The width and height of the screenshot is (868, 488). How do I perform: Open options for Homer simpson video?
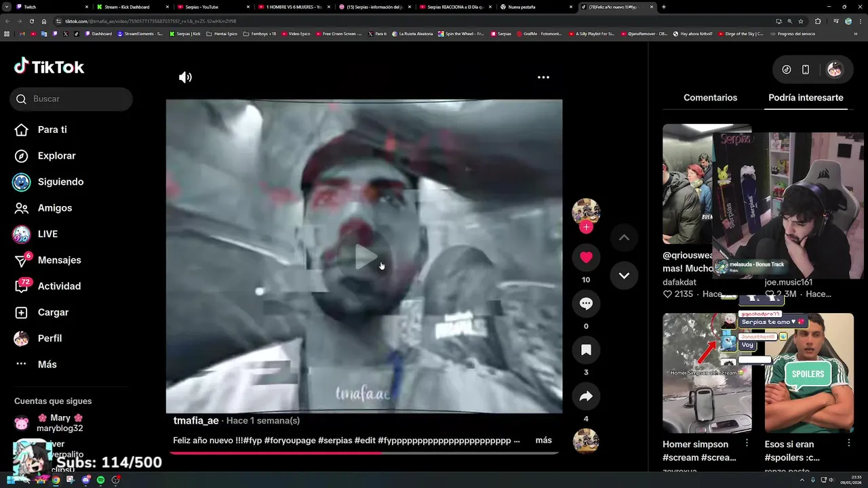coord(747,443)
